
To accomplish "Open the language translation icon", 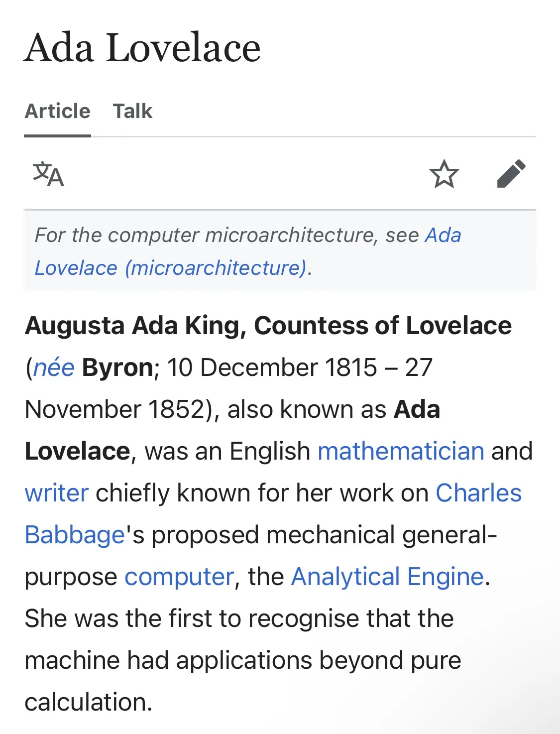I will coord(48,174).
